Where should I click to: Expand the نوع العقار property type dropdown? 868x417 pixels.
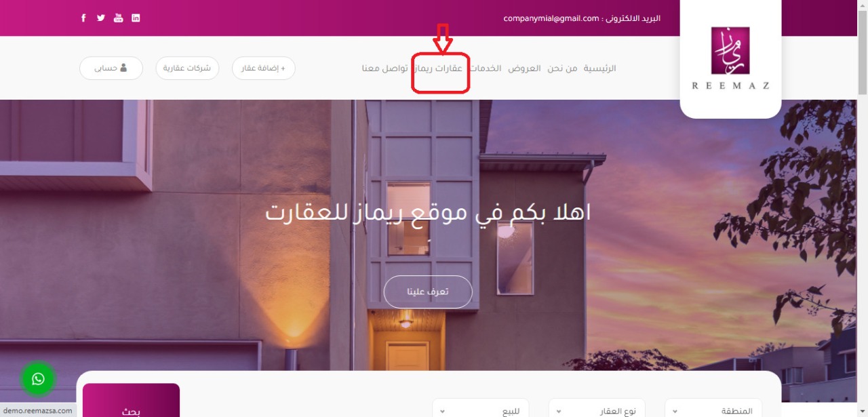pos(596,410)
